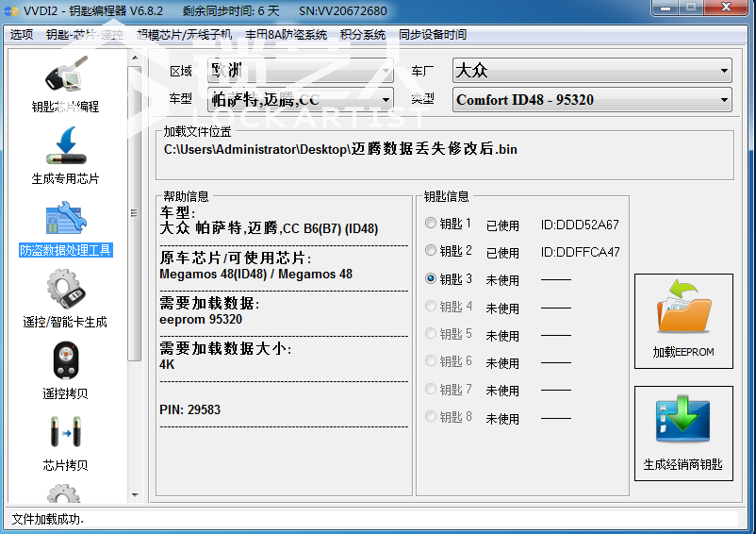Image resolution: width=756 pixels, height=534 pixels.
Task: Click the 4K data size text
Action: click(x=167, y=364)
